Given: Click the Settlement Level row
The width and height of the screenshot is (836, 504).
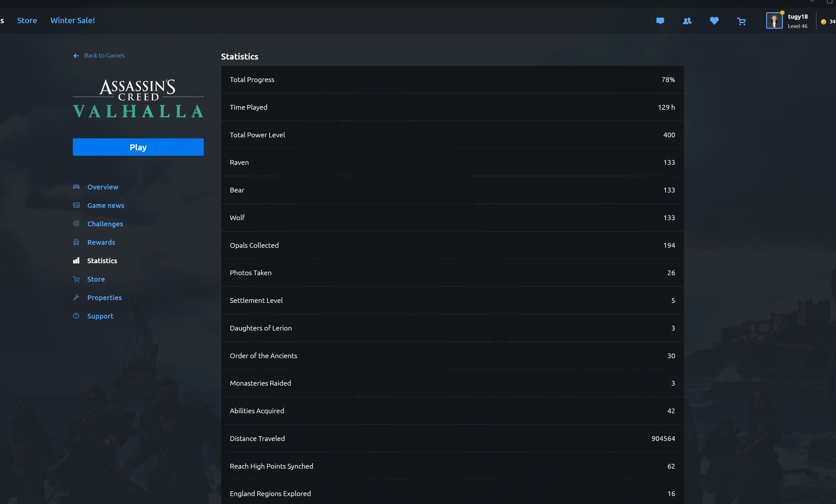Looking at the screenshot, I should [452, 301].
